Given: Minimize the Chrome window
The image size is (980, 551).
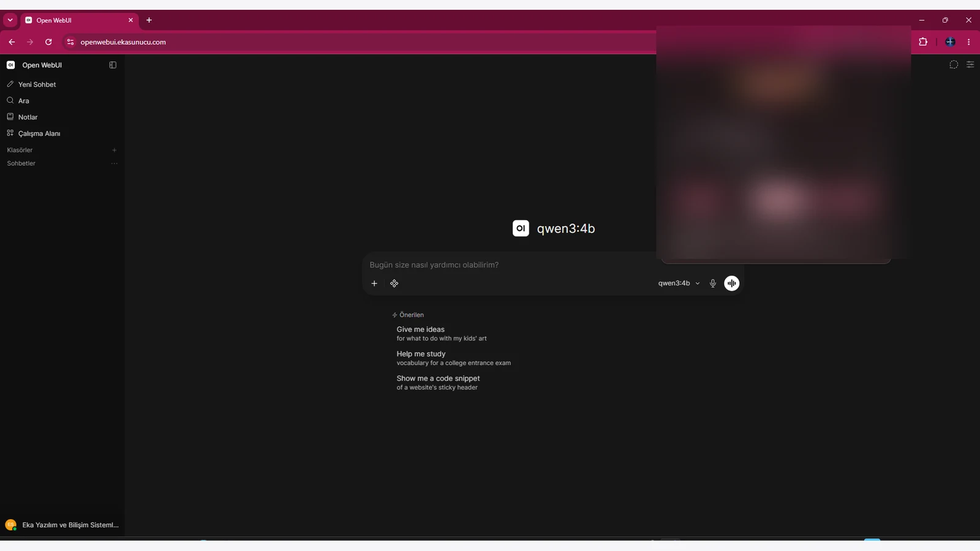Looking at the screenshot, I should 922,20.
